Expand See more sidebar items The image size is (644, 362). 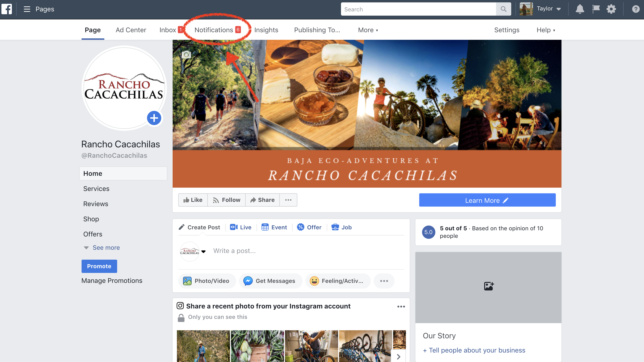point(102,248)
